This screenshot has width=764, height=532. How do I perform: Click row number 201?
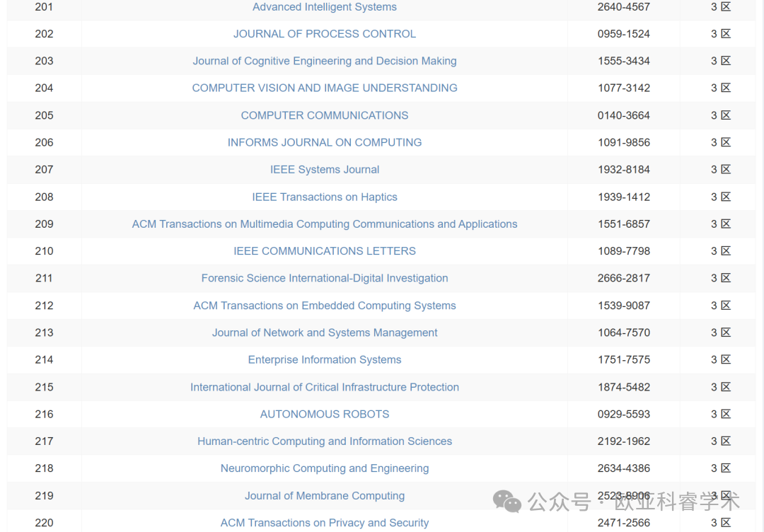(44, 7)
